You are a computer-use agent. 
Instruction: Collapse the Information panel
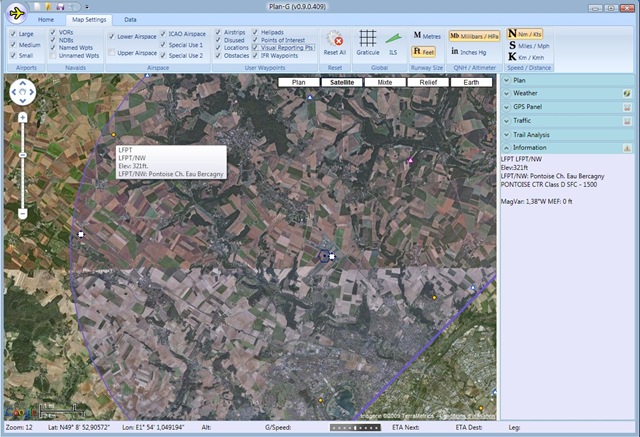(x=507, y=148)
